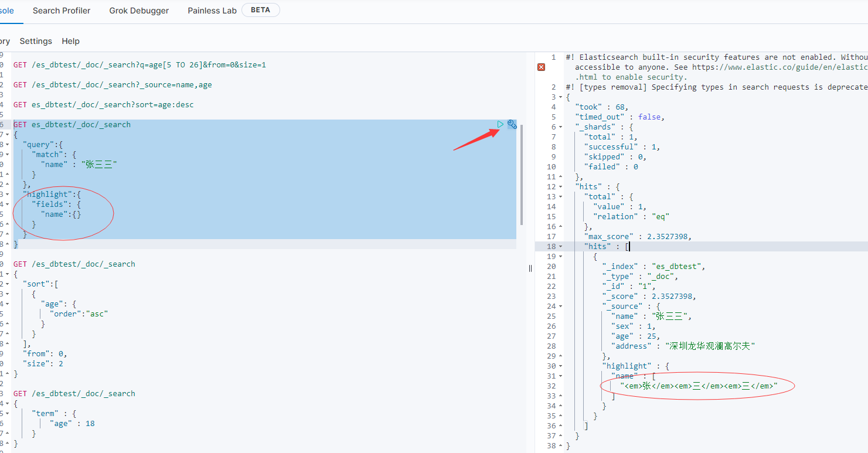
Task: Click the "age" : 18 term line
Action: pyautogui.click(x=72, y=423)
